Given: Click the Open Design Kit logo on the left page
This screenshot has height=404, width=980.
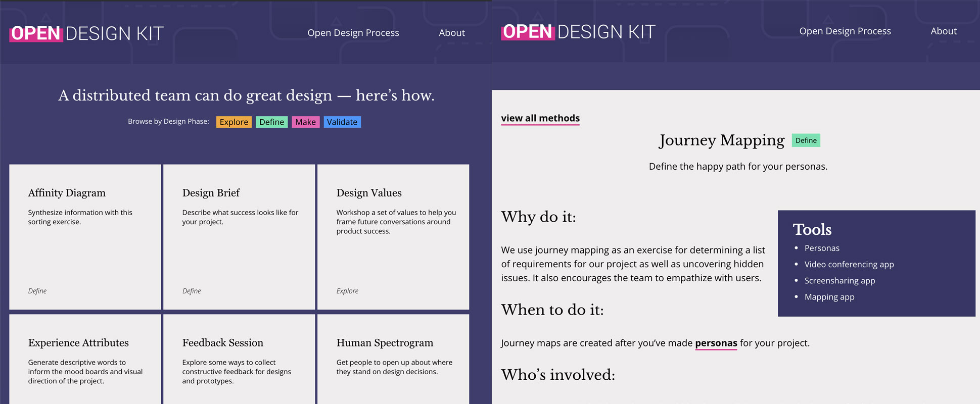Looking at the screenshot, I should (86, 33).
